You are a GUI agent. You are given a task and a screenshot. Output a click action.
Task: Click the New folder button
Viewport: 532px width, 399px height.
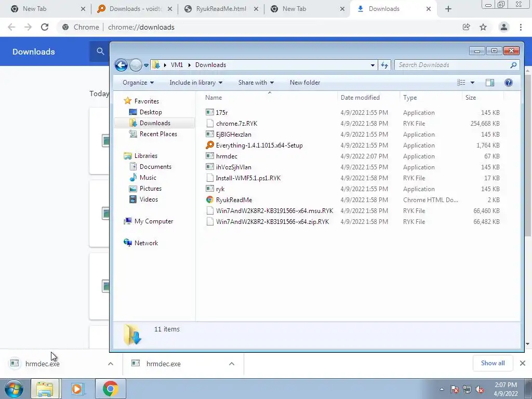(x=304, y=83)
